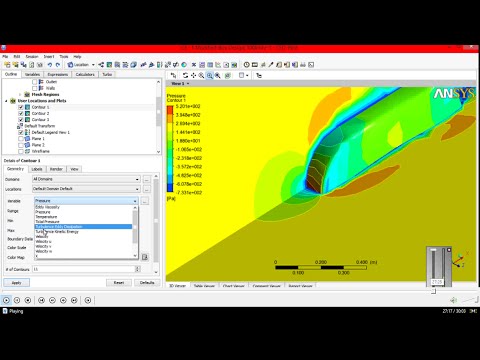Switch to the Variables tab
Viewport: 480px width, 360px height.
coord(32,74)
